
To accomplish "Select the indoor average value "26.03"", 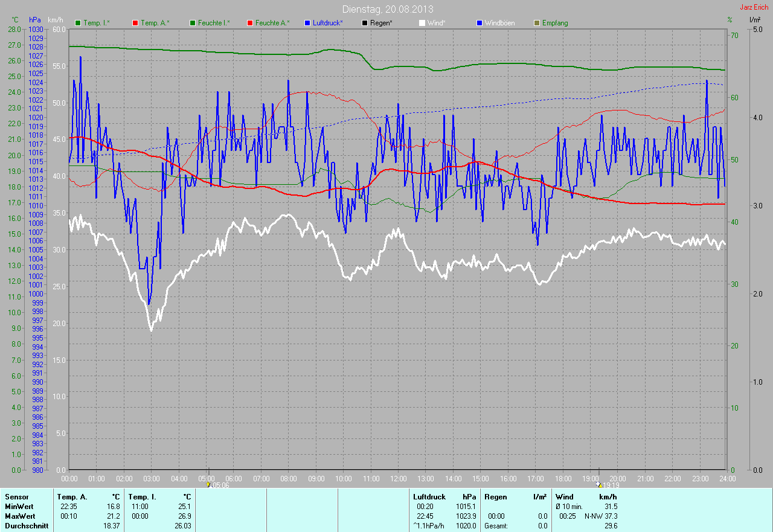I will pos(182,526).
